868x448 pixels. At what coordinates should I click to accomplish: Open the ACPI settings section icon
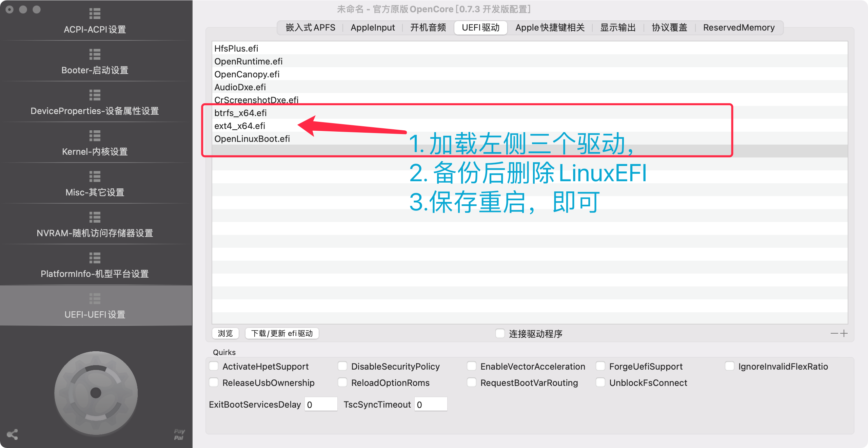[x=95, y=14]
